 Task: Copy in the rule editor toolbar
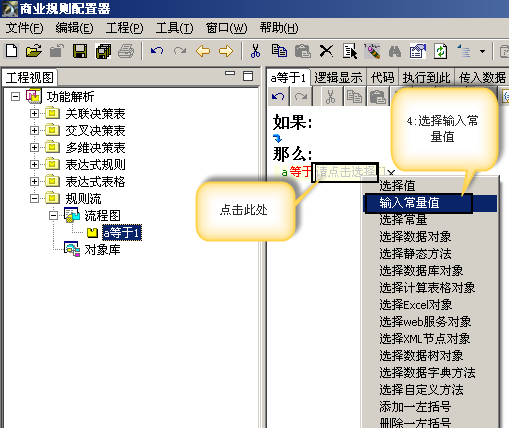[x=354, y=97]
